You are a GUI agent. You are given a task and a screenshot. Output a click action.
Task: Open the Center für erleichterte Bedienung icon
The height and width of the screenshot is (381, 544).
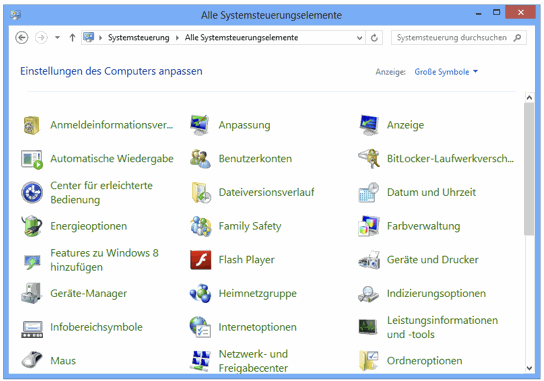(32, 192)
